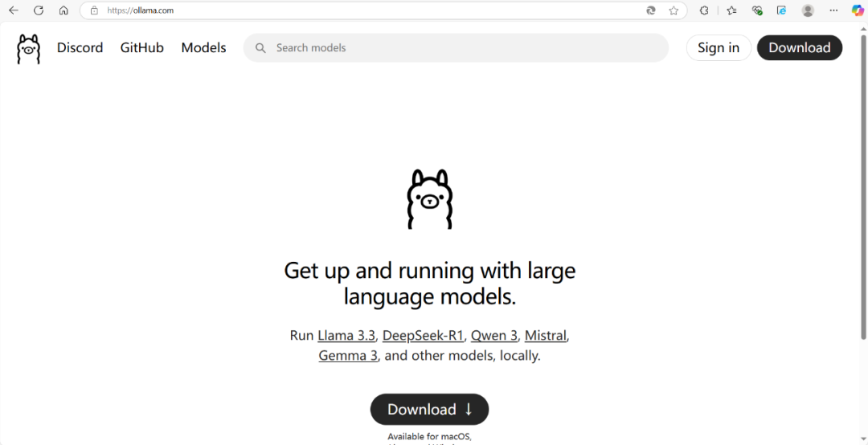This screenshot has height=445, width=868.
Task: Open the browser home page icon
Action: [x=63, y=10]
